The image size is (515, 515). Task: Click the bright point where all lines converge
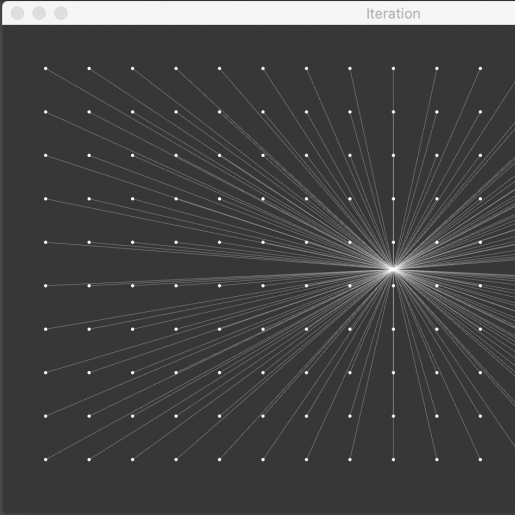coord(393,269)
